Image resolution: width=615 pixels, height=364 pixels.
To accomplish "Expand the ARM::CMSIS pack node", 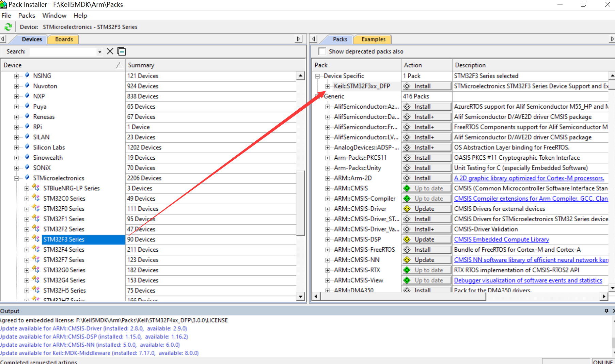I will 328,188.
